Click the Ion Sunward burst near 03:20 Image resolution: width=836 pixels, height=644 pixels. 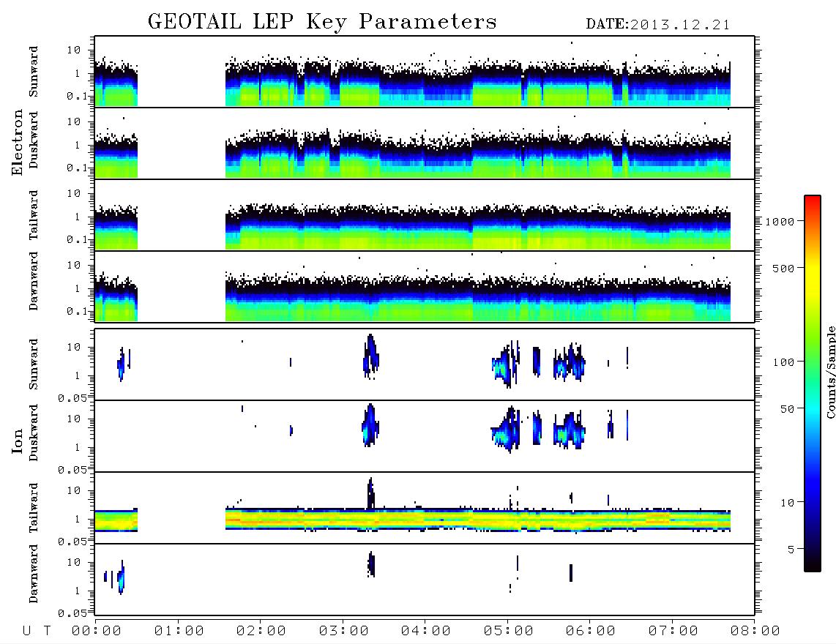click(x=370, y=356)
